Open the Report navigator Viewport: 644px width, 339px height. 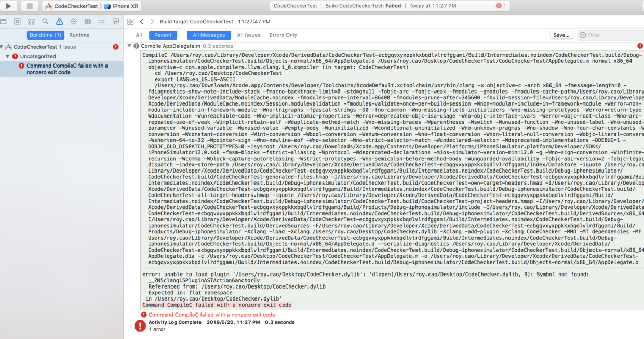point(115,21)
